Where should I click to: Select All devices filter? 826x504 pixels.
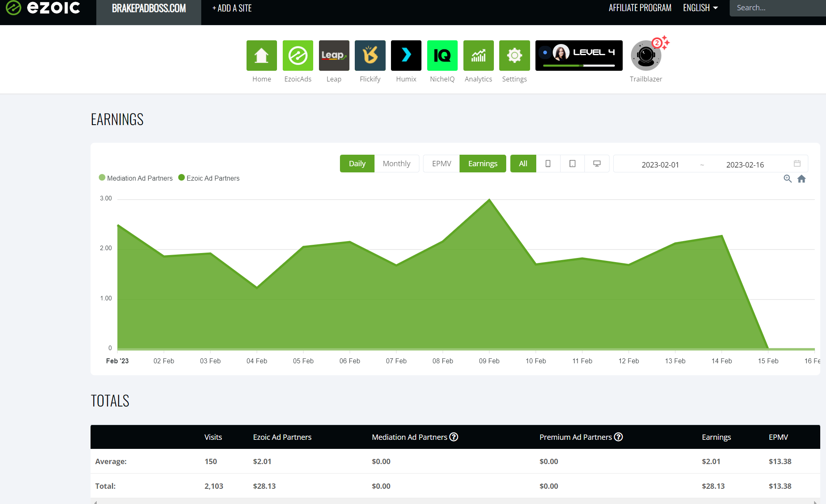pyautogui.click(x=523, y=164)
